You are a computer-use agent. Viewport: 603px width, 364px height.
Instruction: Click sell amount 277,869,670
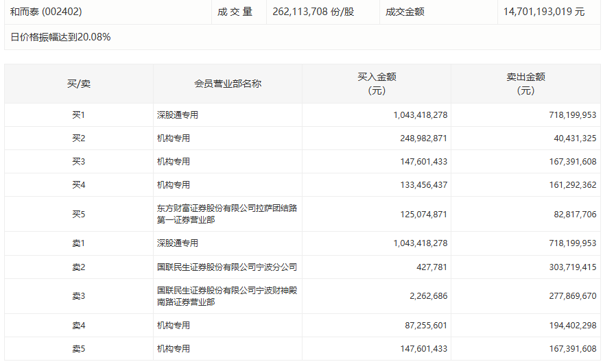pyautogui.click(x=573, y=296)
